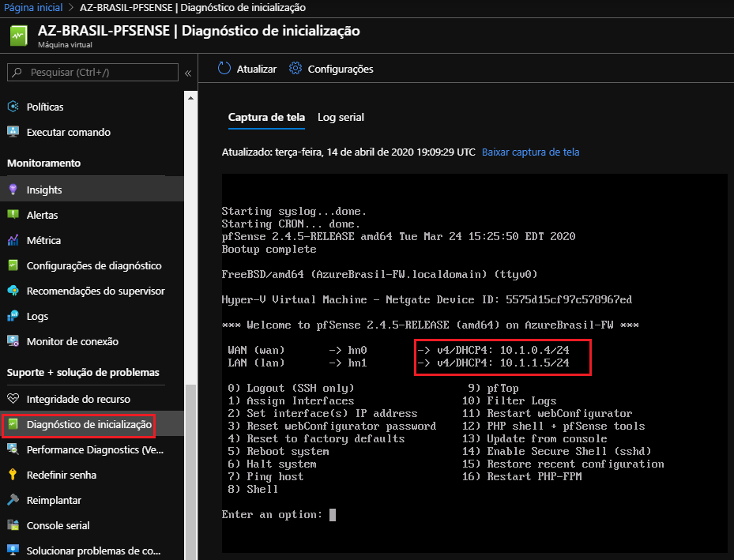Click the sidebar scroll up arrow
Viewport: 734px width, 560px height.
(x=190, y=98)
